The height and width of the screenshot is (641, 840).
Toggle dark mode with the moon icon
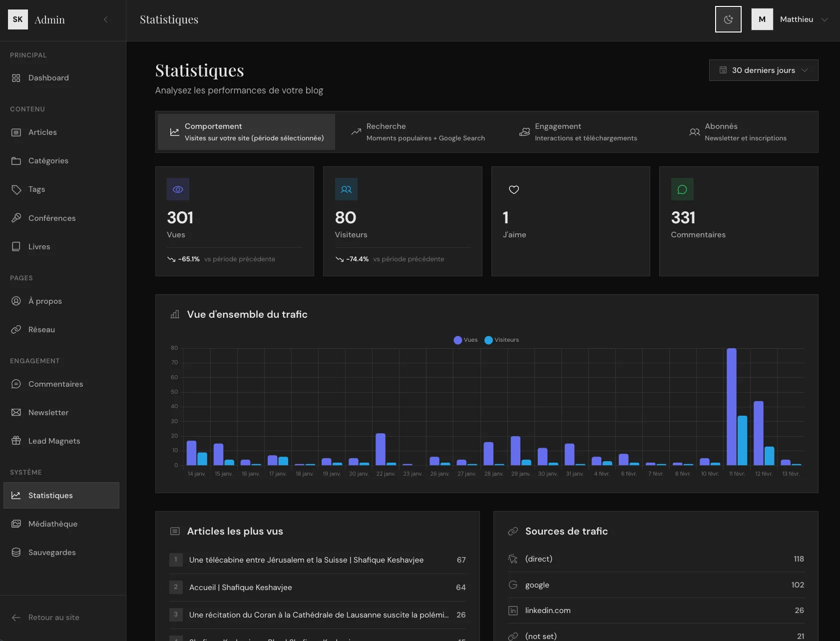[728, 19]
